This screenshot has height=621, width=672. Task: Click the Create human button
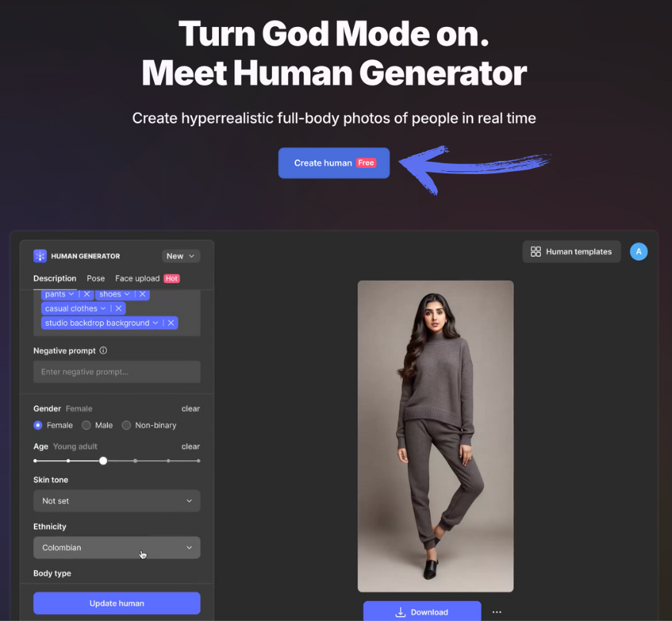tap(334, 163)
